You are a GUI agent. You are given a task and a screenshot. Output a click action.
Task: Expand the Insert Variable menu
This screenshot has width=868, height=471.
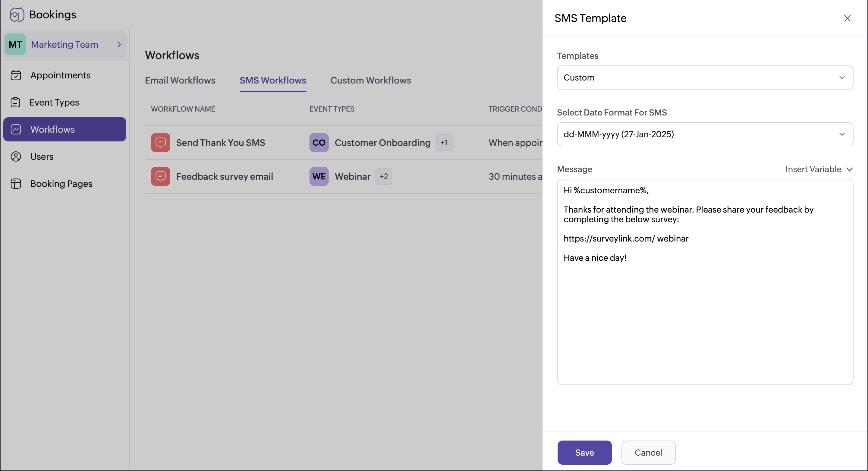point(819,169)
